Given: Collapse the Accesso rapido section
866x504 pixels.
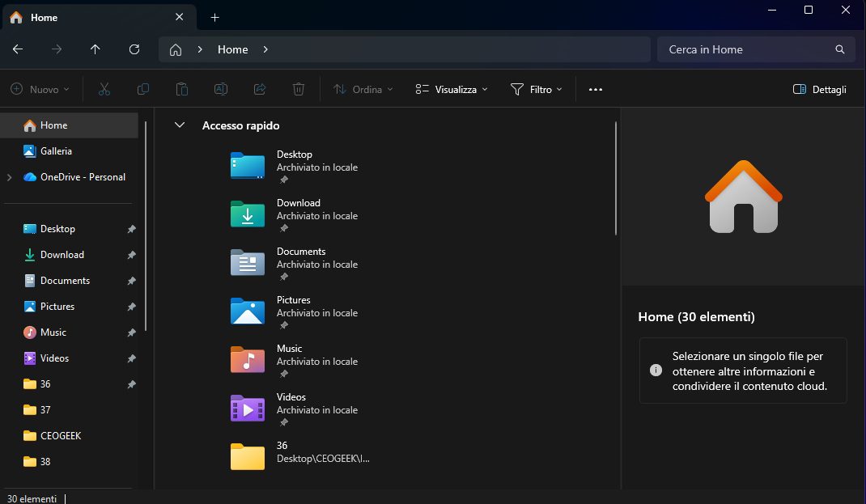Looking at the screenshot, I should click(180, 125).
